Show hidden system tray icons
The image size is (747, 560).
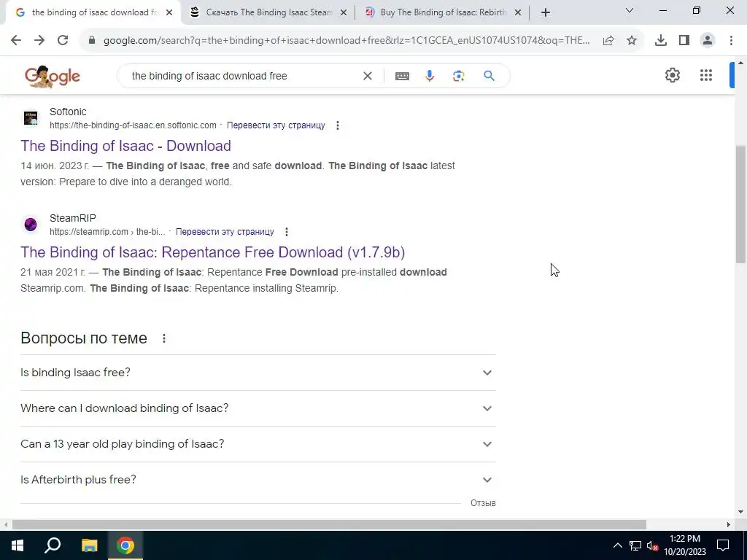[x=617, y=545]
